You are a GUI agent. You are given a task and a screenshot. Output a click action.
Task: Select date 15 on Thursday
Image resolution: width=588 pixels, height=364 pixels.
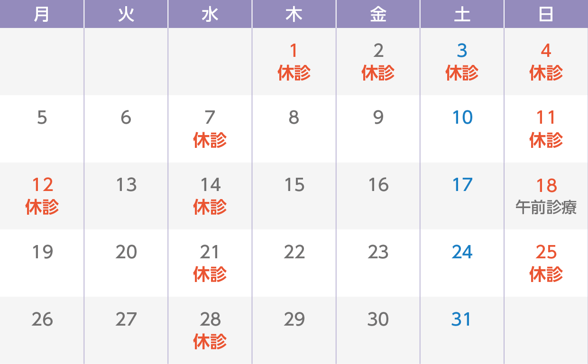coord(294,185)
